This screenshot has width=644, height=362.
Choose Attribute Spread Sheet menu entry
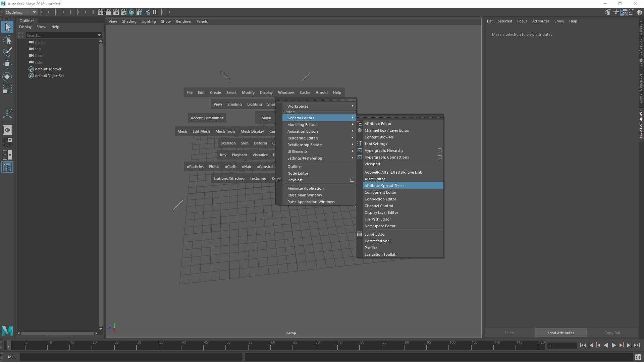point(384,186)
